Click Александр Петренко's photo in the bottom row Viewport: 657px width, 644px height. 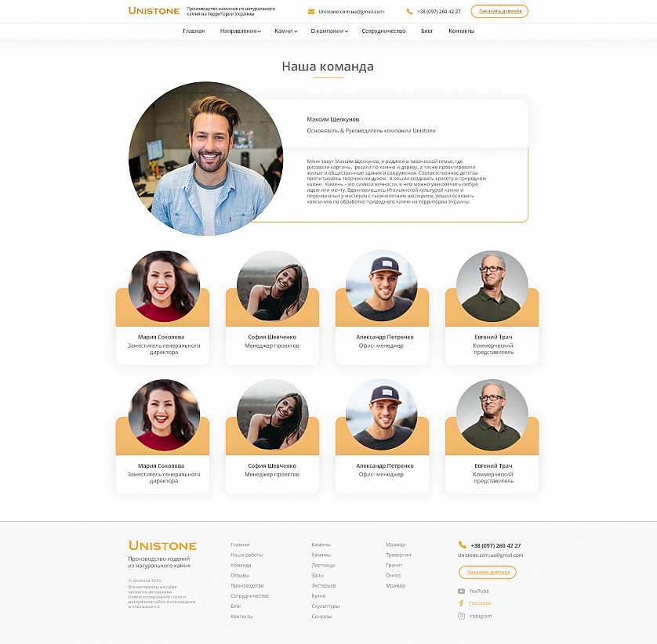point(381,415)
